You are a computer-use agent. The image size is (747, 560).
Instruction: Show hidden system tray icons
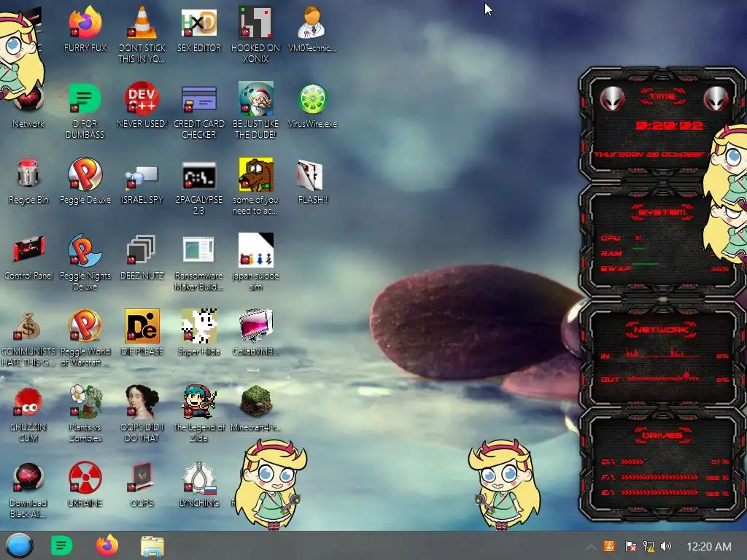pos(590,546)
